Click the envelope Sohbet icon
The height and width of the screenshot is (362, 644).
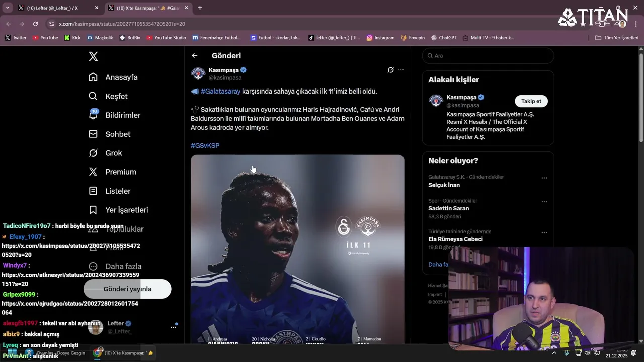(93, 134)
